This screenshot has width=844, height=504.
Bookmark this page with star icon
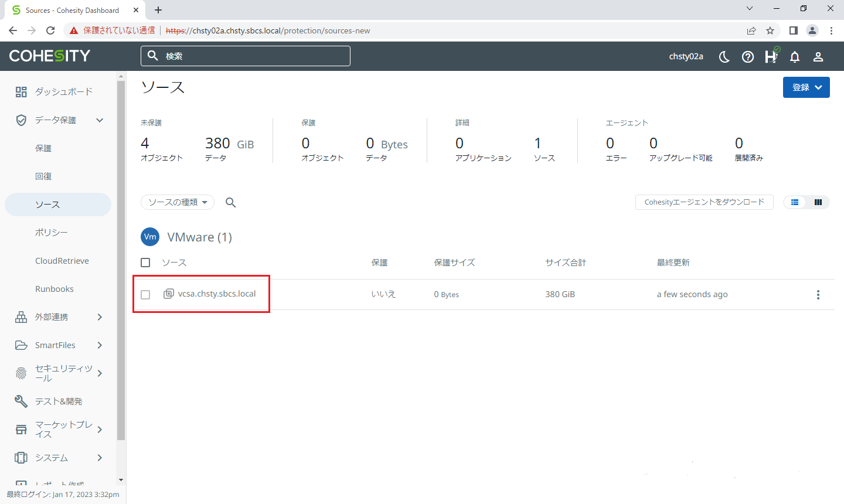770,30
